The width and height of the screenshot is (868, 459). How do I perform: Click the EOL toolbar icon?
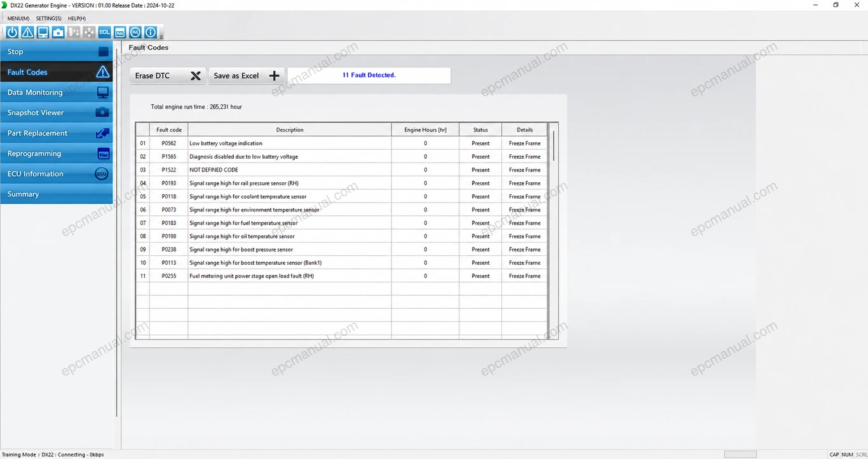tap(104, 32)
